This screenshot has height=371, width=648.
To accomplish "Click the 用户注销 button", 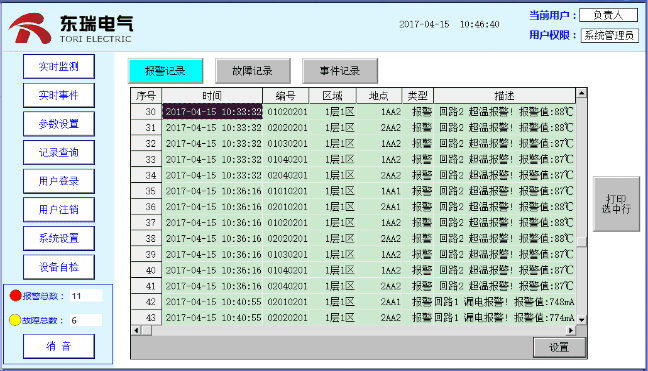I will (59, 210).
